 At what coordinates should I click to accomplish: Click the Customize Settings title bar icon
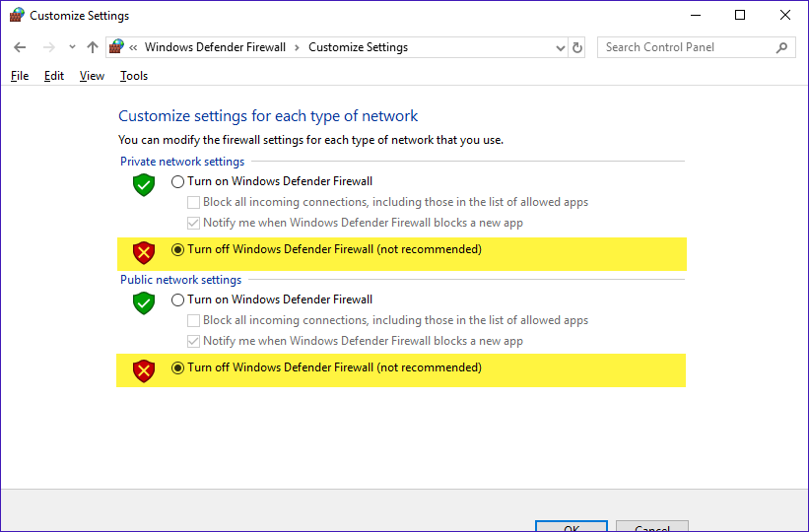(x=17, y=15)
